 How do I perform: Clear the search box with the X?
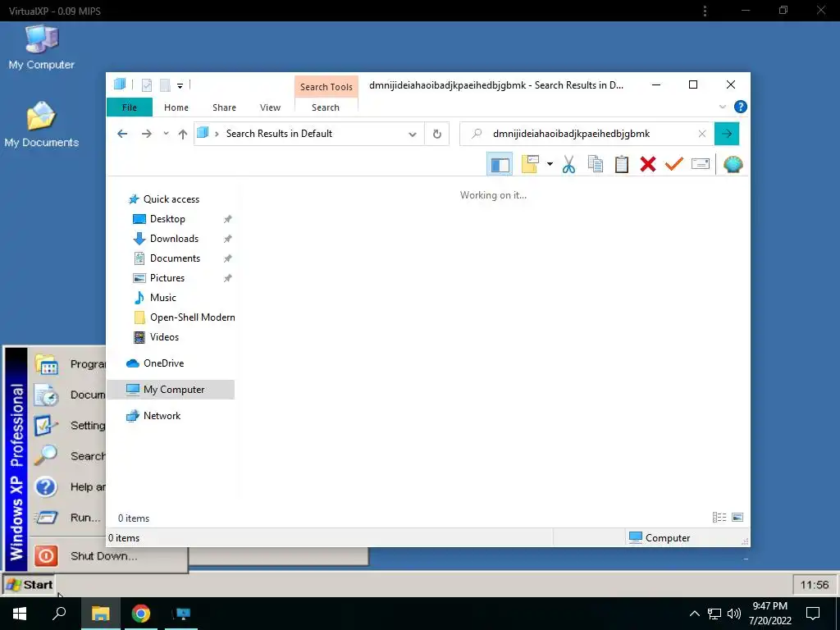coord(702,134)
